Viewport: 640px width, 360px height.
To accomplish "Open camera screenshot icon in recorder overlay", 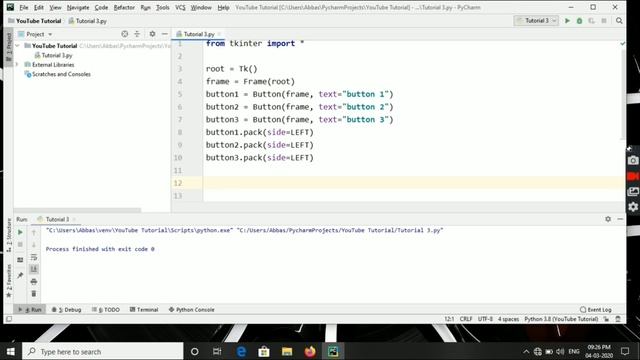I will coord(633,160).
